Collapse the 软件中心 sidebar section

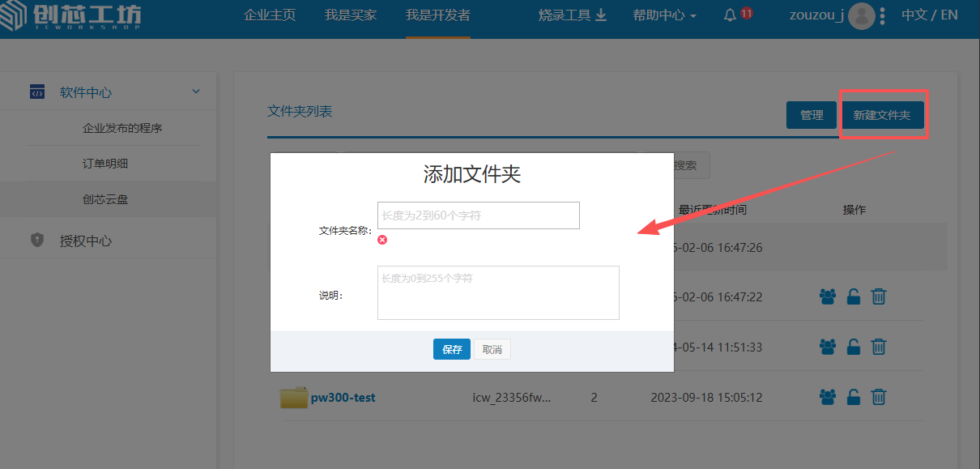click(196, 92)
